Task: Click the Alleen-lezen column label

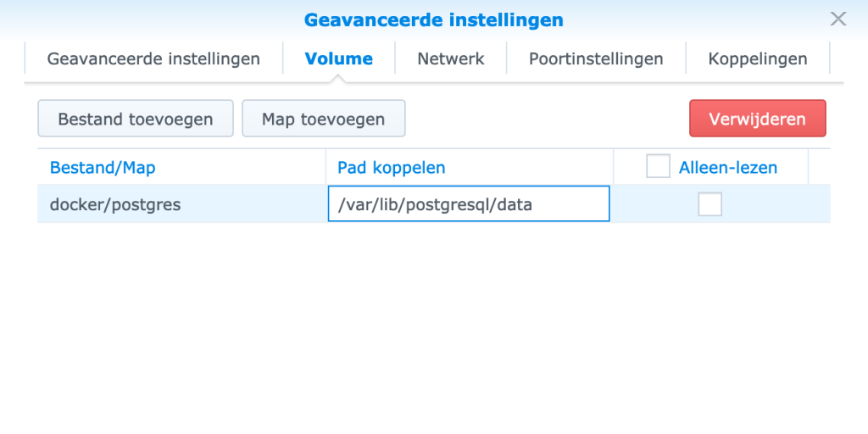Action: 728,167
